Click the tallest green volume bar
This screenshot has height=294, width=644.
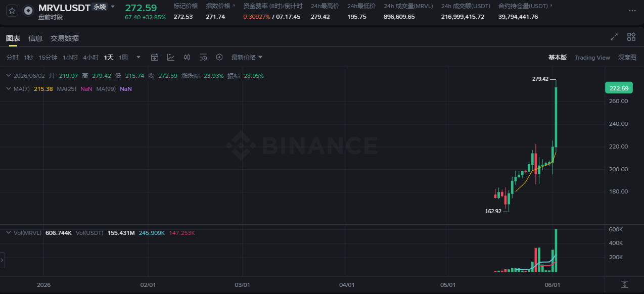pyautogui.click(x=556, y=251)
